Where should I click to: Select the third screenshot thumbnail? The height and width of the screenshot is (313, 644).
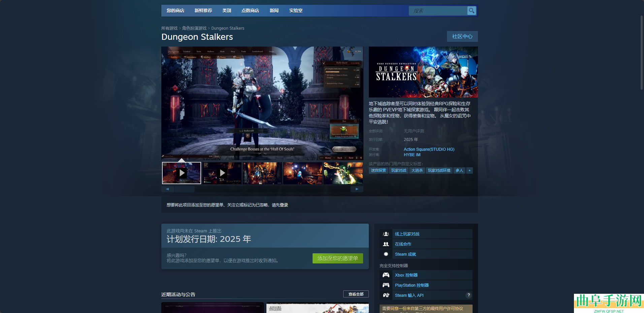click(262, 173)
